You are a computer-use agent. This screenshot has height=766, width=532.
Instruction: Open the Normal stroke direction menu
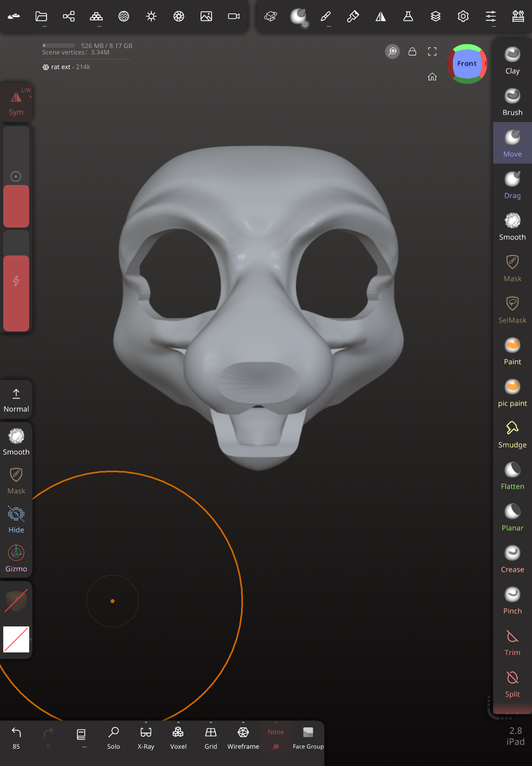[x=16, y=400]
